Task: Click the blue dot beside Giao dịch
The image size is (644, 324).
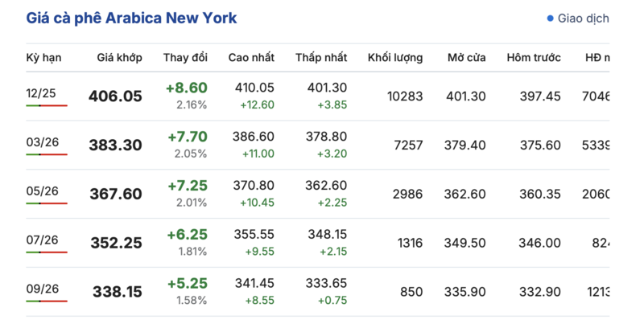Action: 551,18
